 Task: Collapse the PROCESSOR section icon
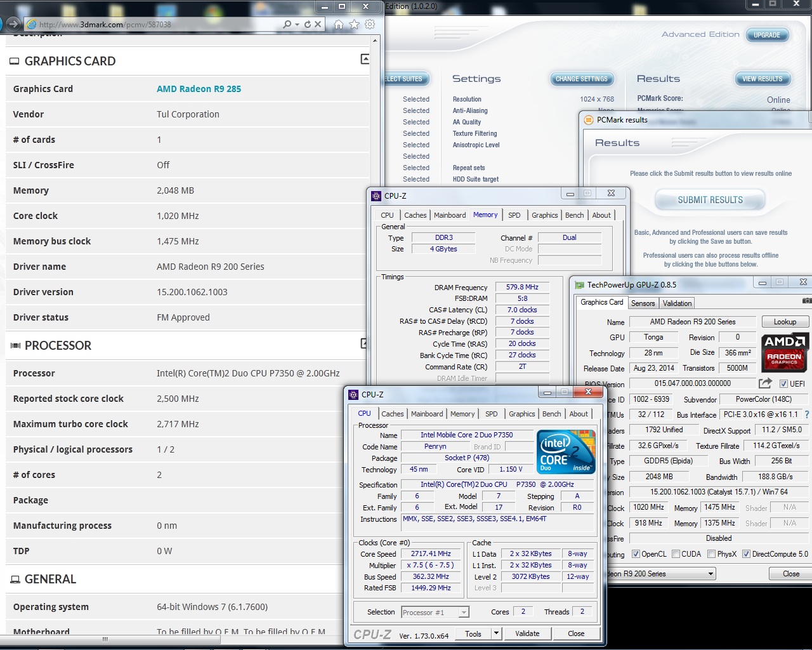[365, 343]
